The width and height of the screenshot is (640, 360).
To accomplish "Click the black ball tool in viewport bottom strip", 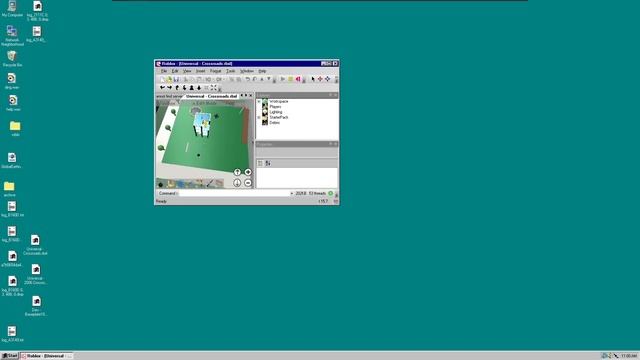I will coord(160,184).
